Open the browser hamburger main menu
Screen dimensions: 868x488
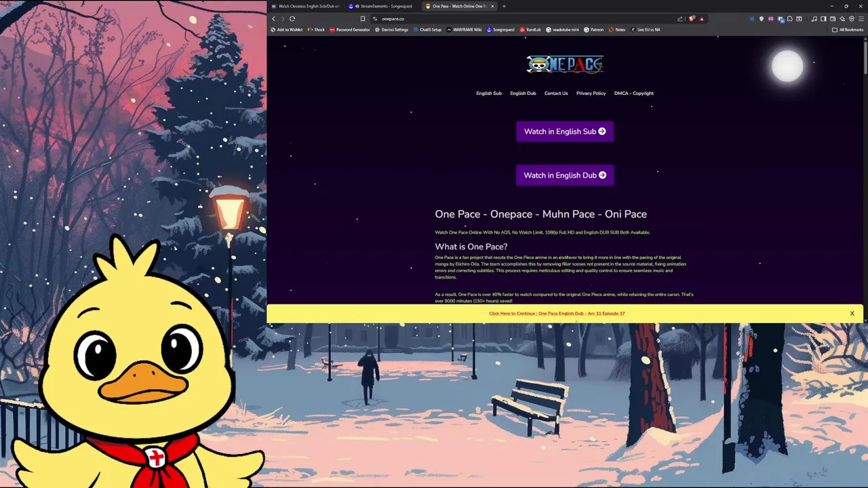pyautogui.click(x=861, y=19)
